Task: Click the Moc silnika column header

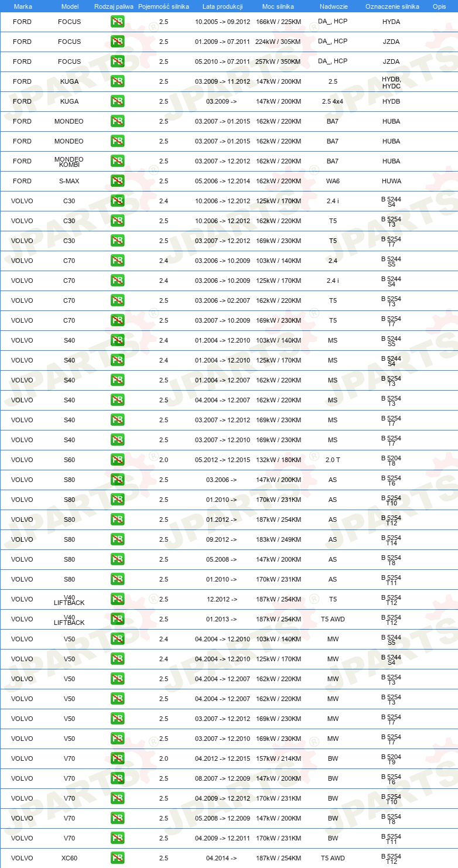Action: [278, 6]
